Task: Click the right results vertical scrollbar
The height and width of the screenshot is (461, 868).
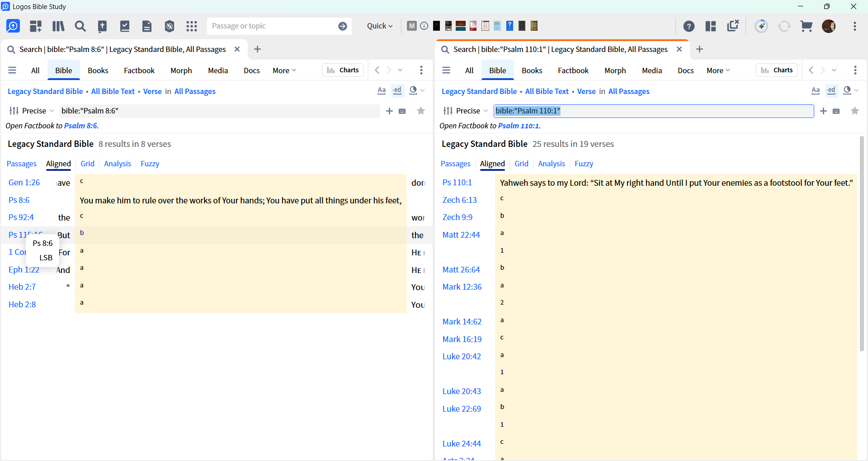Action: 862,244
